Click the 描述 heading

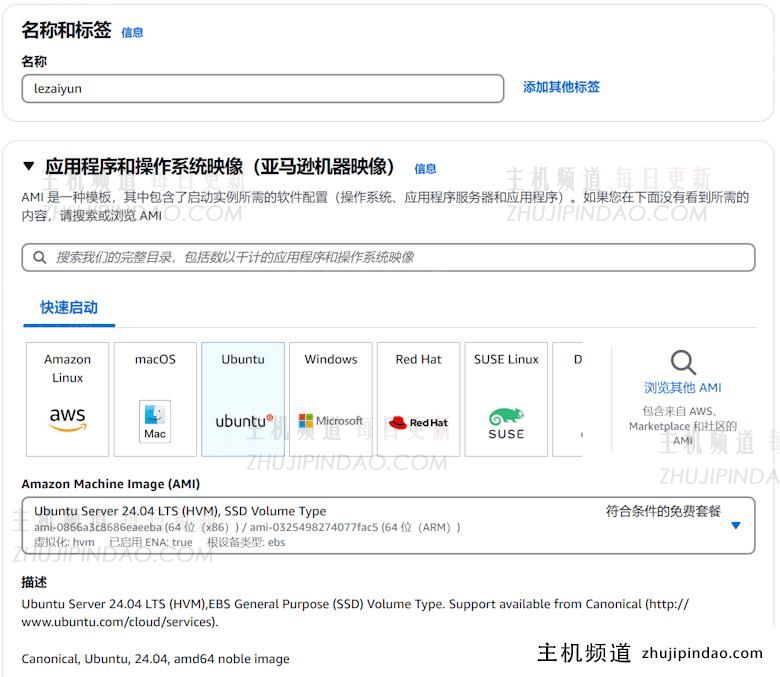(x=34, y=582)
